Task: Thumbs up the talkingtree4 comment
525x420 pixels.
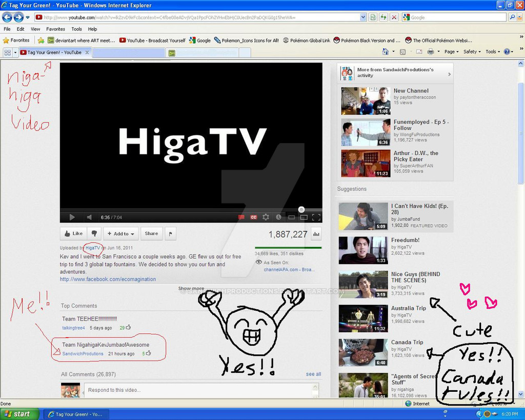Action: click(x=128, y=327)
